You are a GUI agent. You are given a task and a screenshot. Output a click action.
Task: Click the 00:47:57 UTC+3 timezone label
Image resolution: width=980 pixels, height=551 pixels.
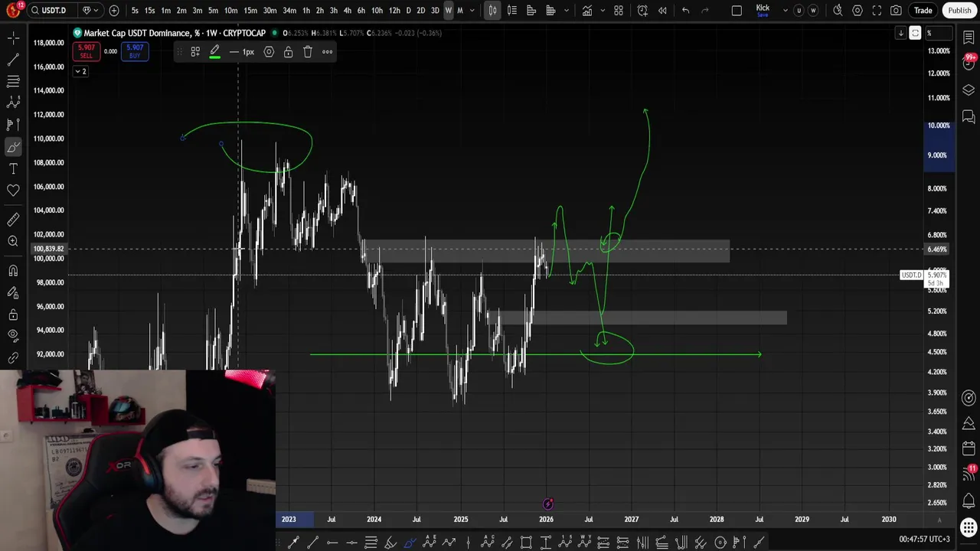pos(924,540)
